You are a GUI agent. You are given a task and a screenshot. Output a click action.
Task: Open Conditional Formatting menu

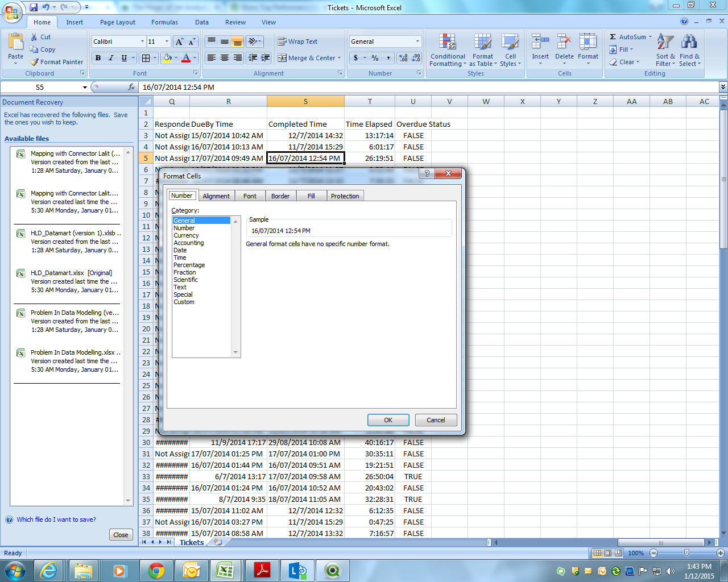[448, 50]
